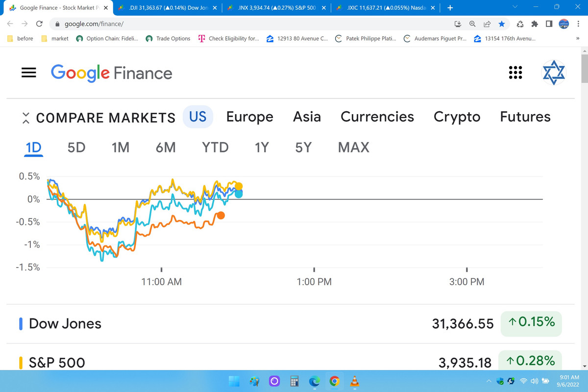Viewport: 588px width, 392px height.
Task: Reload the current page
Action: [39, 24]
